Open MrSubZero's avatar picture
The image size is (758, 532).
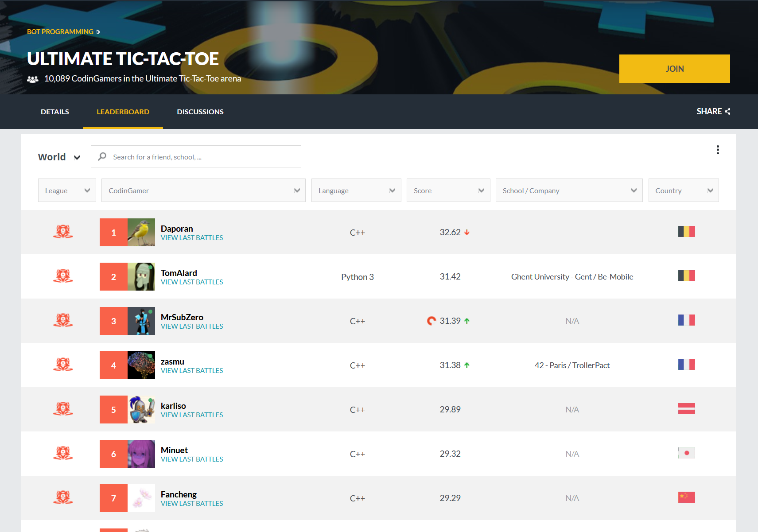point(141,321)
